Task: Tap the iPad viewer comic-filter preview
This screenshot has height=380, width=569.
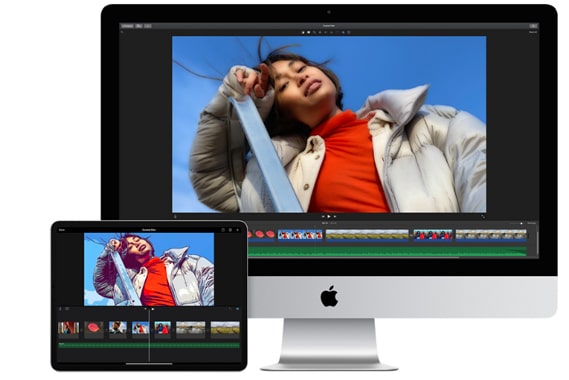Action: (x=149, y=269)
